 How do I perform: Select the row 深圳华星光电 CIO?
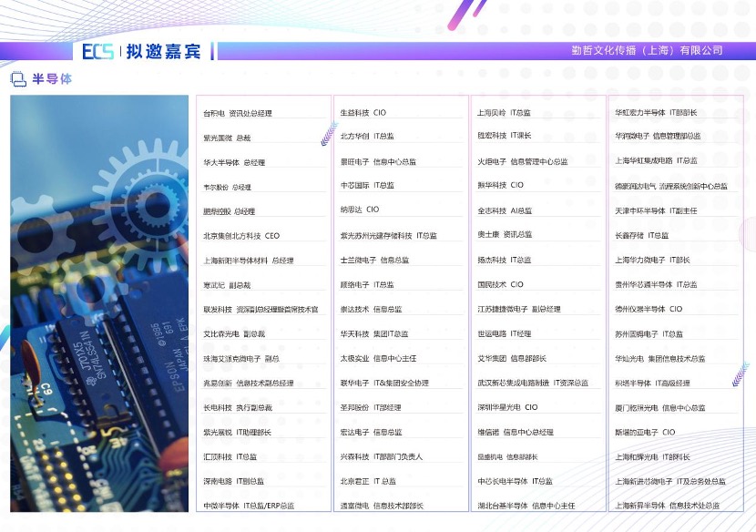pyautogui.click(x=507, y=407)
